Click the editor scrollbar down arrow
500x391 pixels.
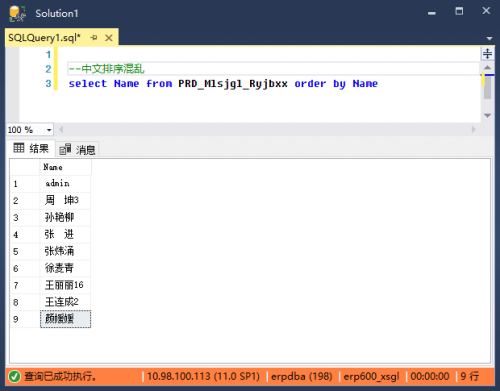click(487, 116)
